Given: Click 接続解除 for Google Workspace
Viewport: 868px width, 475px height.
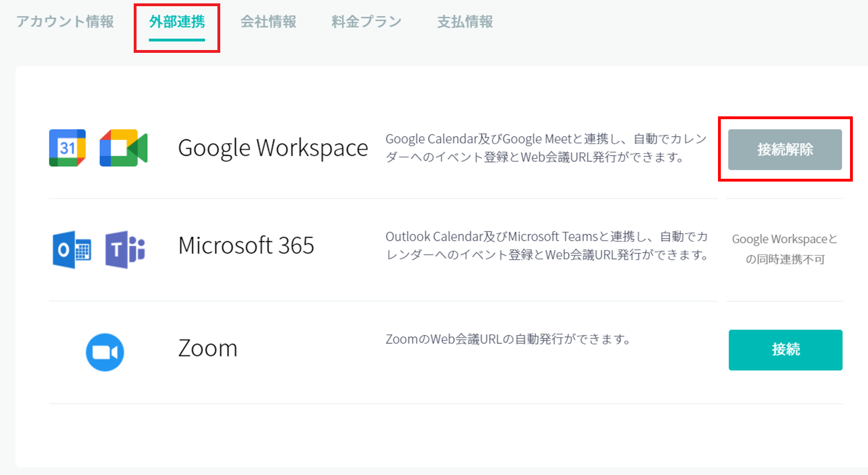Looking at the screenshot, I should coord(785,150).
